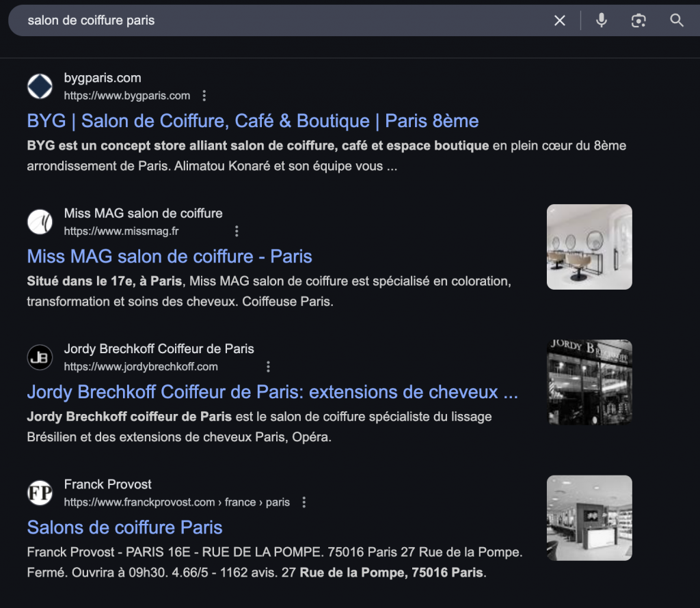Screen dimensions: 700x608
Task: Clear the search box text
Action: [x=559, y=20]
